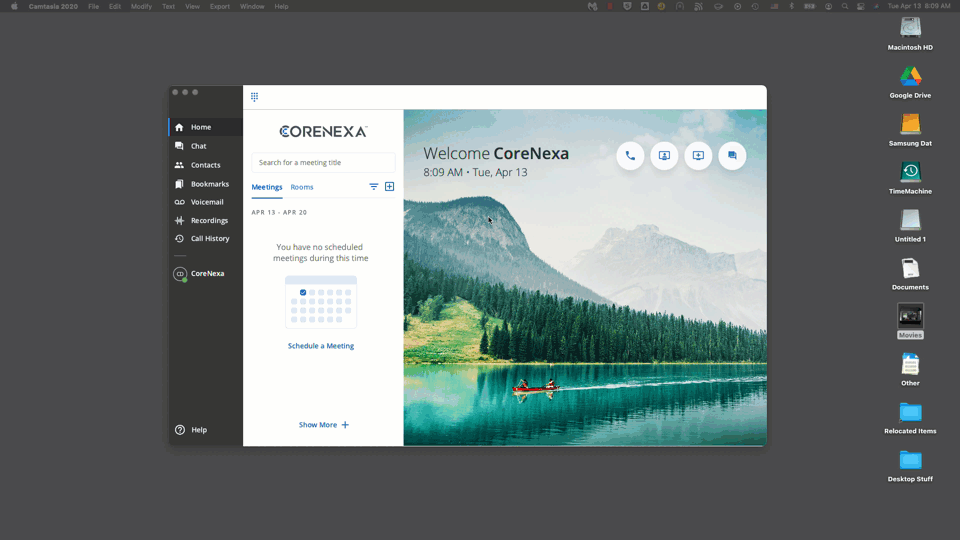Open the Apple menu
This screenshot has width=960, height=540.
[x=14, y=6]
